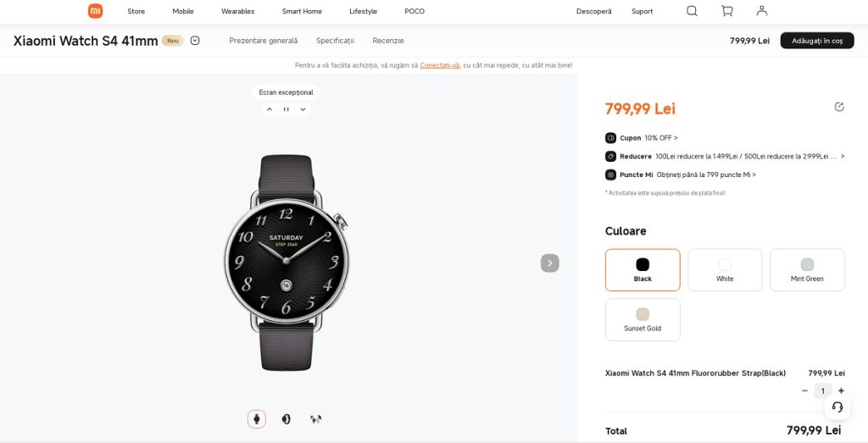Follow the Conectați-vă login link
This screenshot has width=868, height=443.
coord(440,65)
